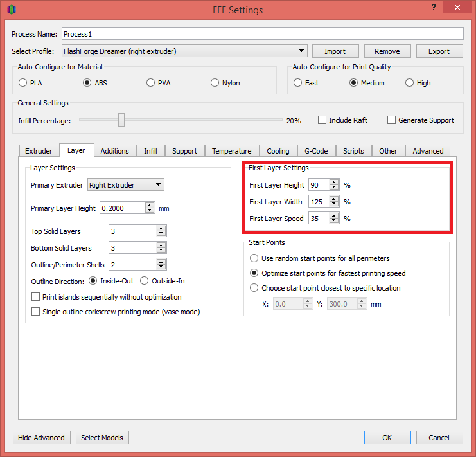
Task: Decrease First Layer Height with down arrow
Action: pos(334,187)
